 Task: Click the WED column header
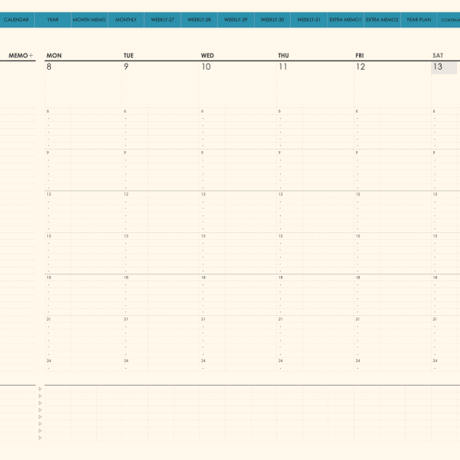pos(207,56)
